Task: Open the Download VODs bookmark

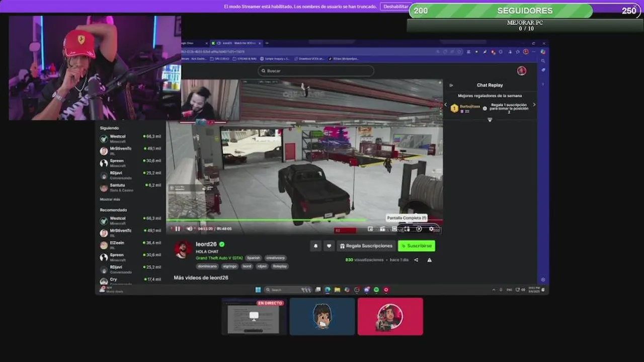Action: [x=309, y=59]
